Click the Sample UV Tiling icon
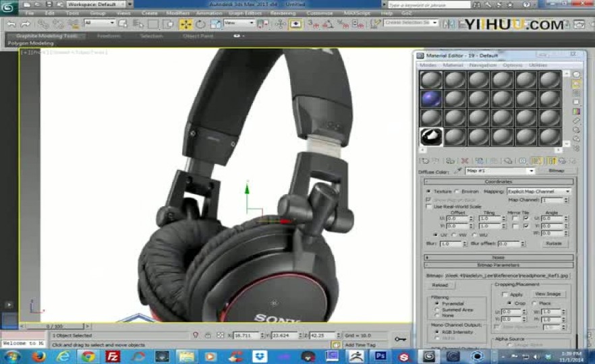 coord(576,102)
